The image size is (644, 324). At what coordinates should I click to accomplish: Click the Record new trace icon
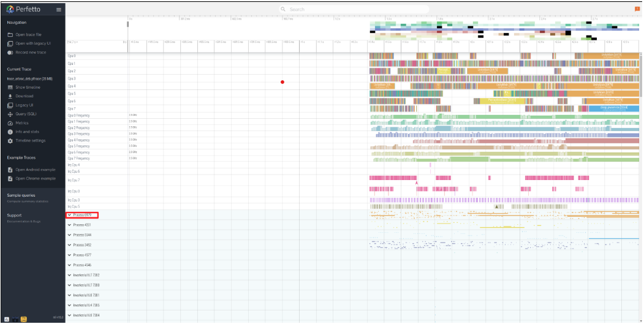pyautogui.click(x=10, y=52)
